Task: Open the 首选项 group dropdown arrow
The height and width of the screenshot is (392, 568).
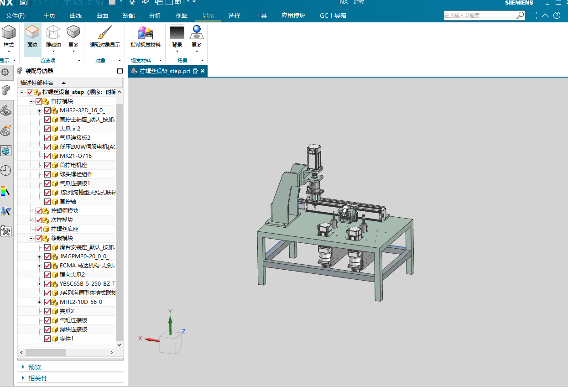Action: pyautogui.click(x=79, y=61)
